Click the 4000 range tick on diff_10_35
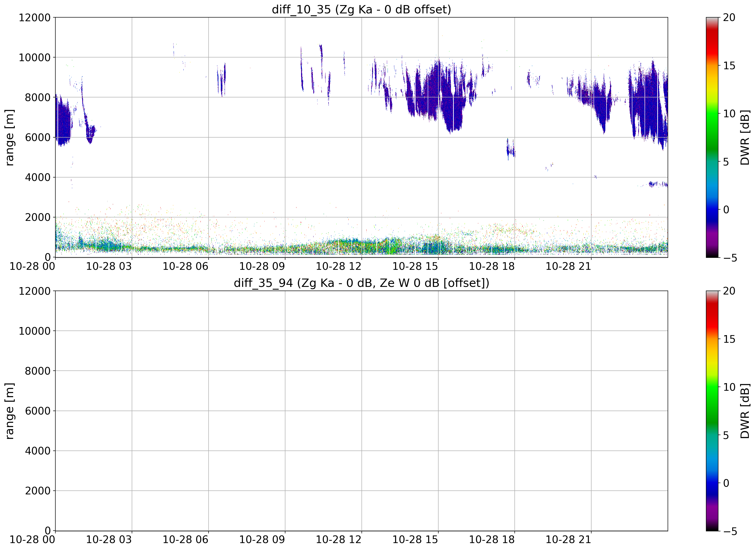Viewport: 756px width, 550px height. coord(38,177)
